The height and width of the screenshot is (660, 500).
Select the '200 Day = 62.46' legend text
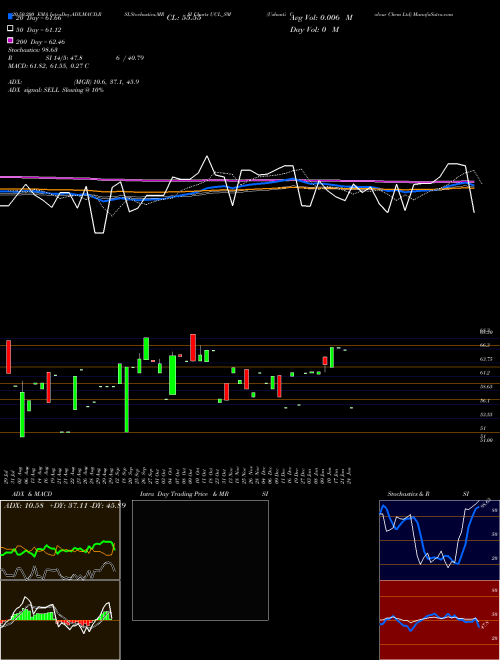pyautogui.click(x=40, y=42)
